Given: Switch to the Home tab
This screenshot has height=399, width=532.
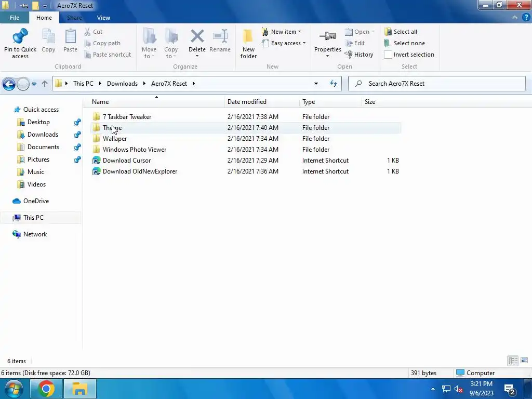Looking at the screenshot, I should (x=44, y=18).
